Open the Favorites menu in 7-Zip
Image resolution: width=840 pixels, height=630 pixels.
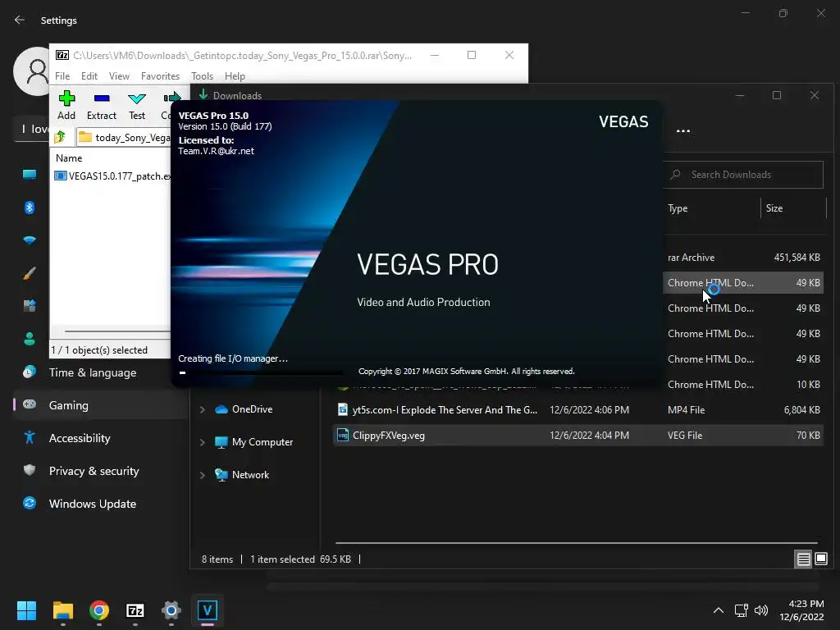[160, 76]
